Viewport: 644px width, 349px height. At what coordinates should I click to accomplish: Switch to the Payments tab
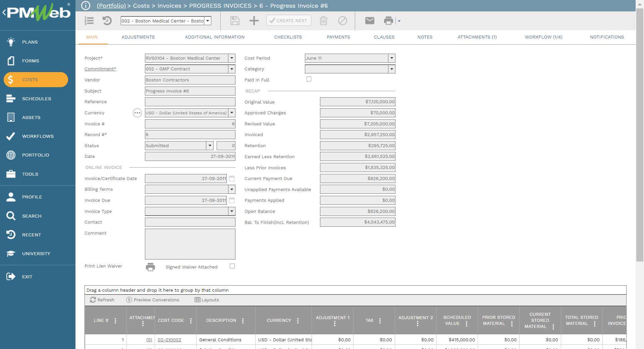point(338,37)
